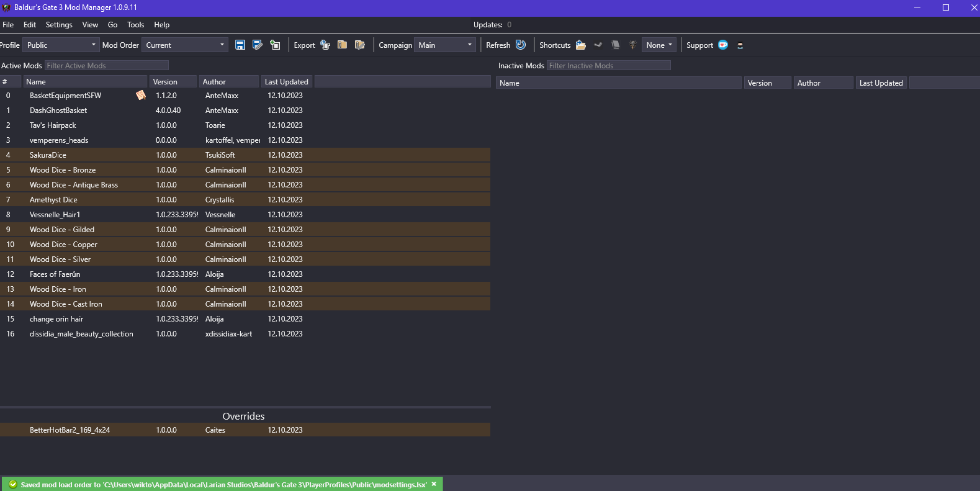
Task: Select the change orin hair mod
Action: (x=245, y=318)
